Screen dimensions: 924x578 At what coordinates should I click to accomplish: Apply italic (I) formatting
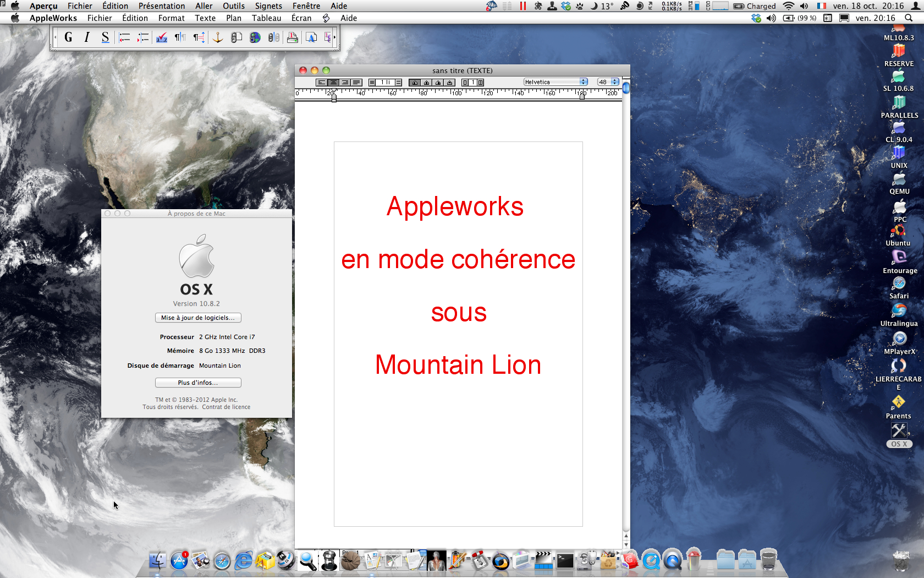[x=87, y=37]
